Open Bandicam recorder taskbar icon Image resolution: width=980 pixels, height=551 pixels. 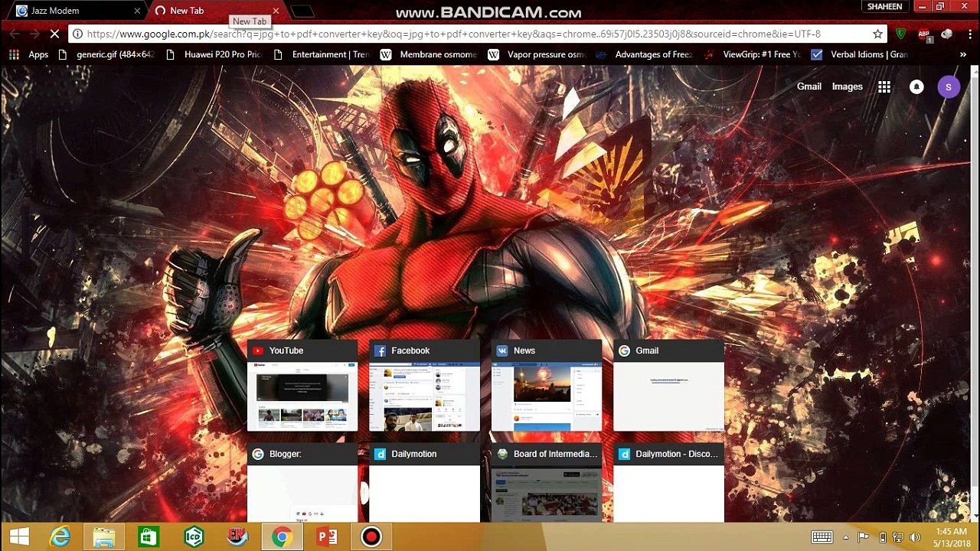(x=371, y=536)
